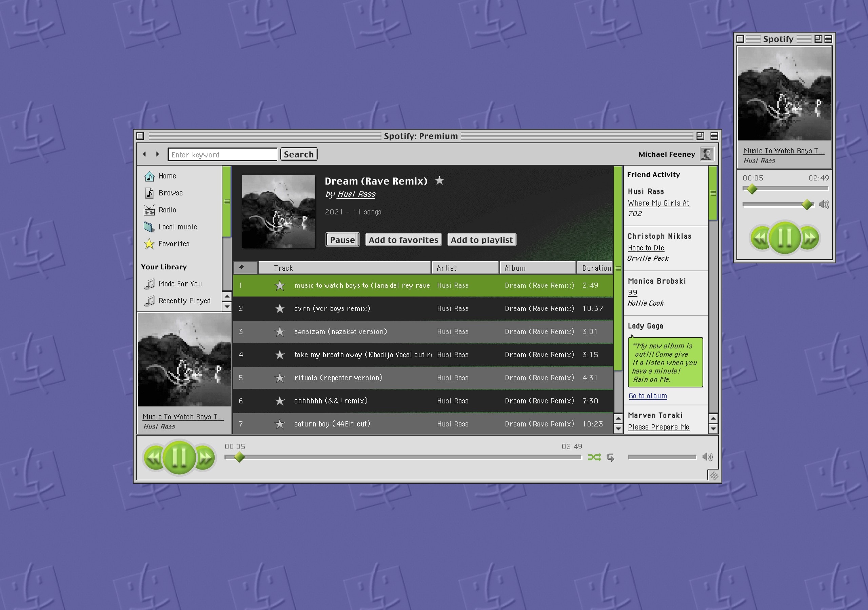Open the Go to album link

click(648, 396)
